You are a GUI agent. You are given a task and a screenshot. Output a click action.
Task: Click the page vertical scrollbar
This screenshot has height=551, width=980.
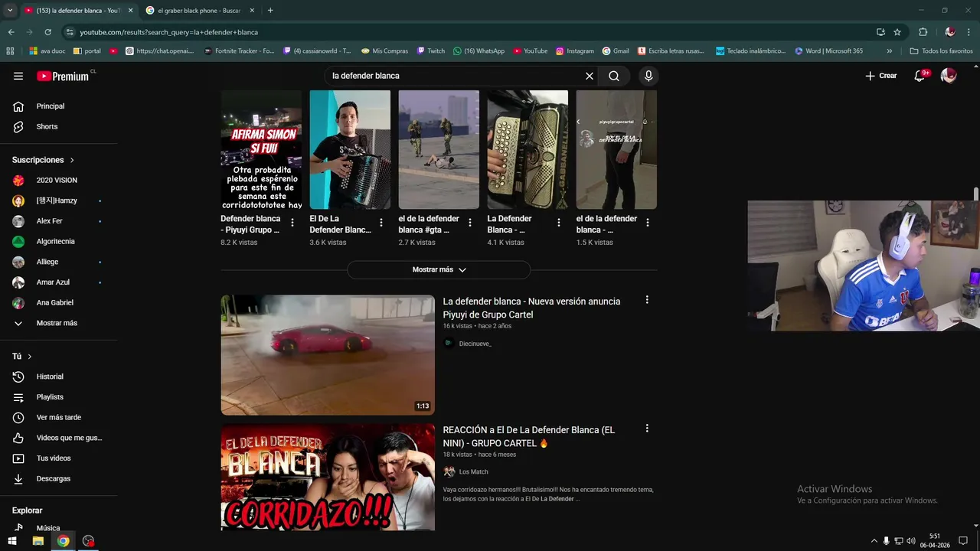pyautogui.click(x=975, y=194)
